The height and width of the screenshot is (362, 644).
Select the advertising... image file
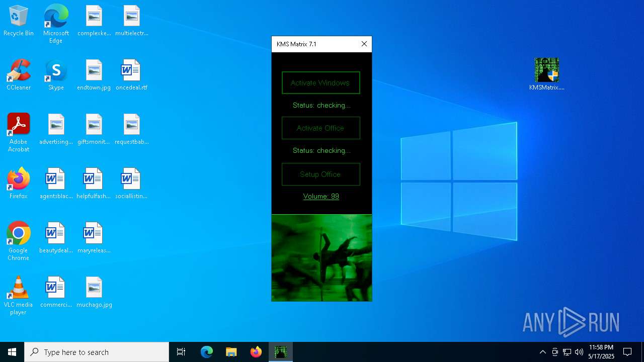click(56, 130)
